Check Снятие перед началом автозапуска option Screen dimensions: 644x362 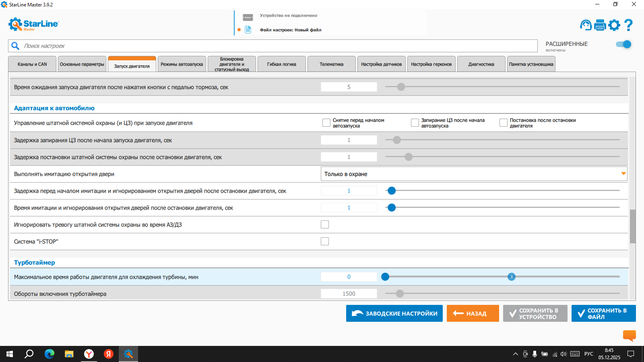(326, 123)
